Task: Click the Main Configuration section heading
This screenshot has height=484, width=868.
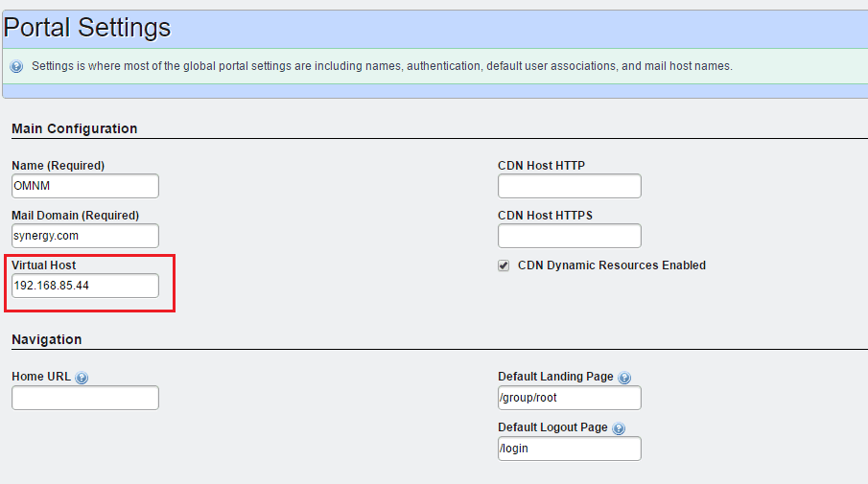Action: (75, 128)
